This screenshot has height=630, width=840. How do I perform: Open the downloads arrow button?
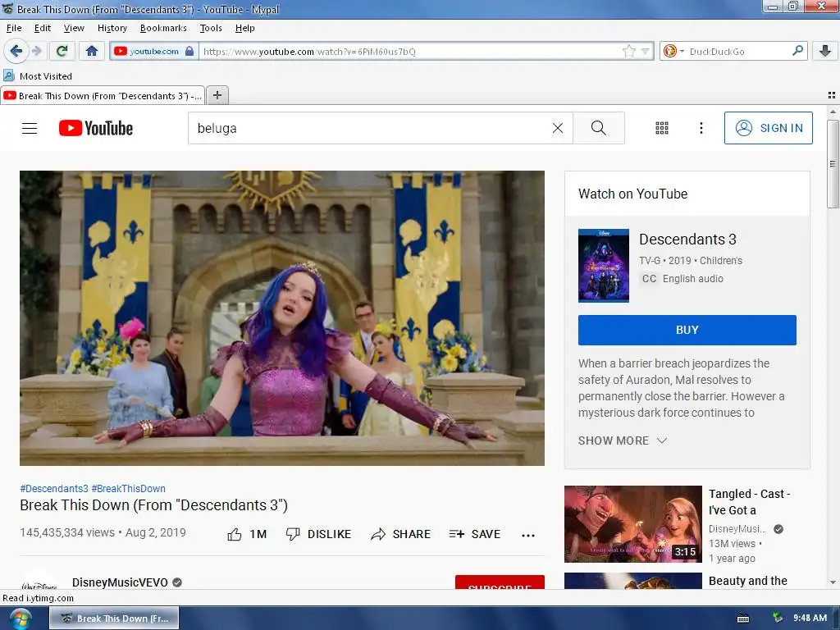(x=825, y=51)
